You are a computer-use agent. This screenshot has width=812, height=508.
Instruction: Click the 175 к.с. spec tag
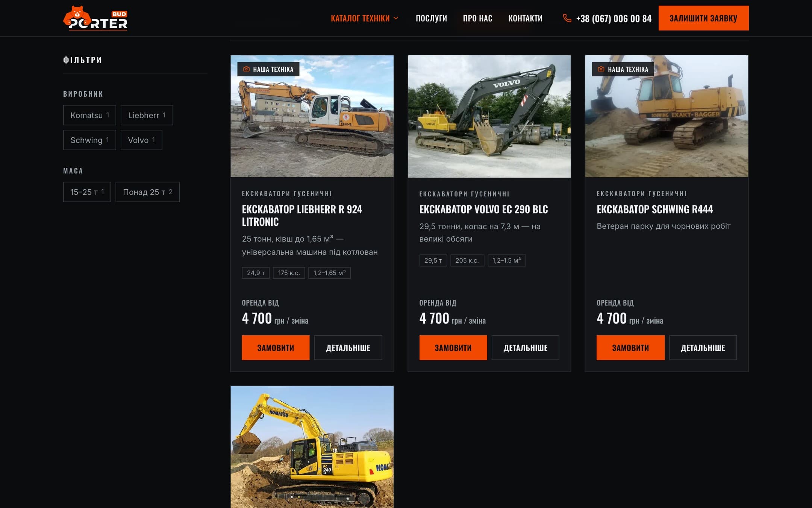click(x=289, y=273)
